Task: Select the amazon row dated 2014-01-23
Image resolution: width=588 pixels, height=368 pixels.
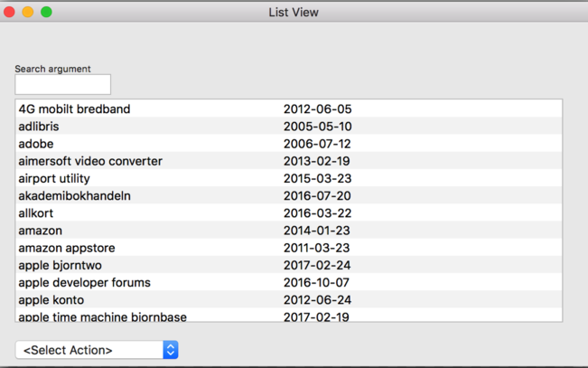Action: point(41,231)
